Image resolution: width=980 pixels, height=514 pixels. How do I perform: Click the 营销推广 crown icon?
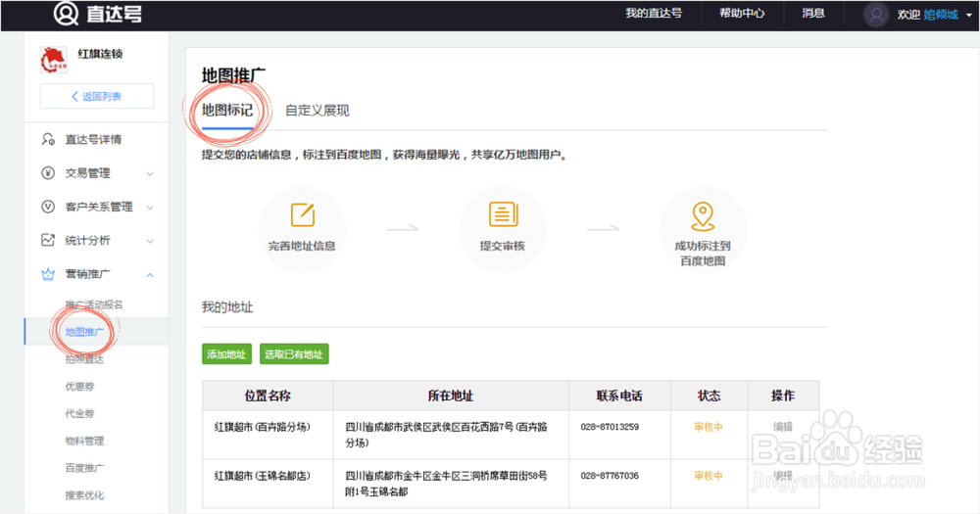(x=48, y=274)
